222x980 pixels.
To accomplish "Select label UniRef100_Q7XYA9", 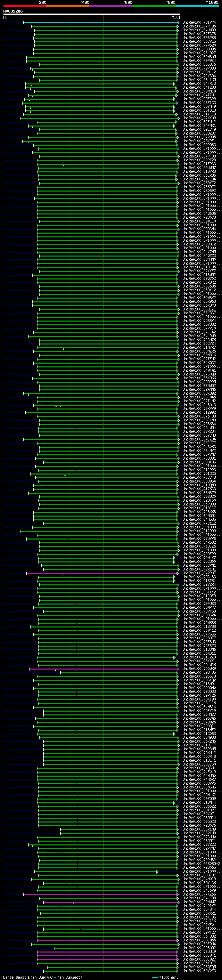I will 199,118.
